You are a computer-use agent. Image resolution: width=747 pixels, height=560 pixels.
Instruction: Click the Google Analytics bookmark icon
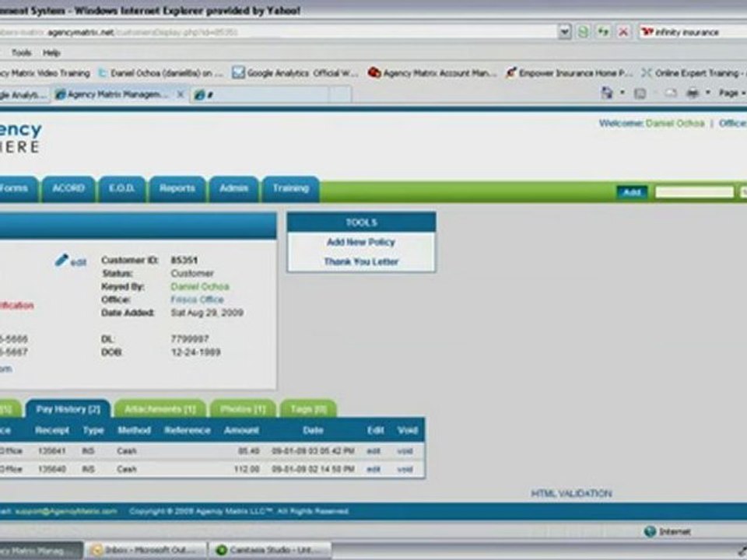pyautogui.click(x=238, y=73)
